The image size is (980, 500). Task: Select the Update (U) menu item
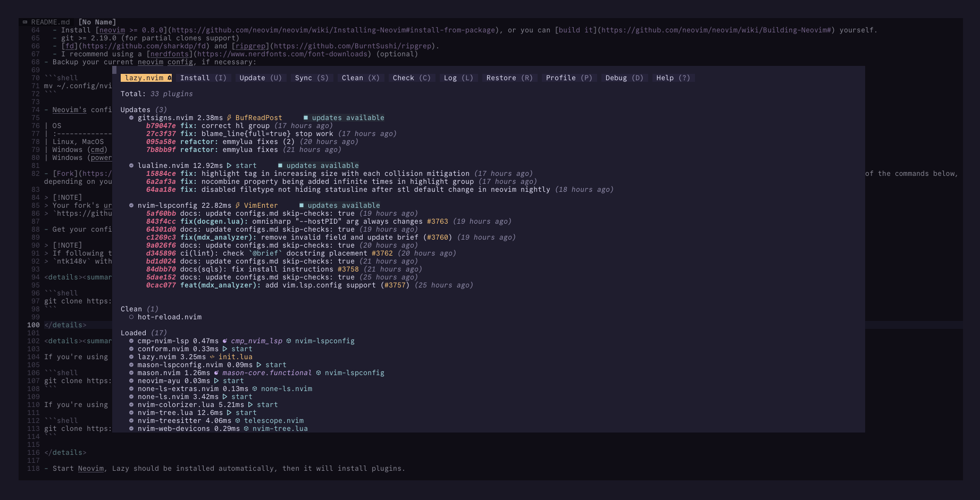[x=261, y=78]
